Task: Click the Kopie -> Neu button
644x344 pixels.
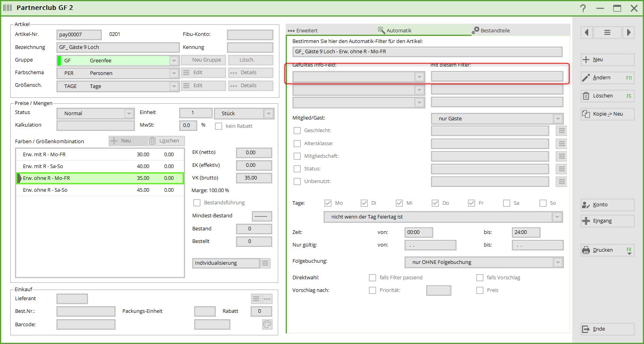Action: tap(607, 114)
